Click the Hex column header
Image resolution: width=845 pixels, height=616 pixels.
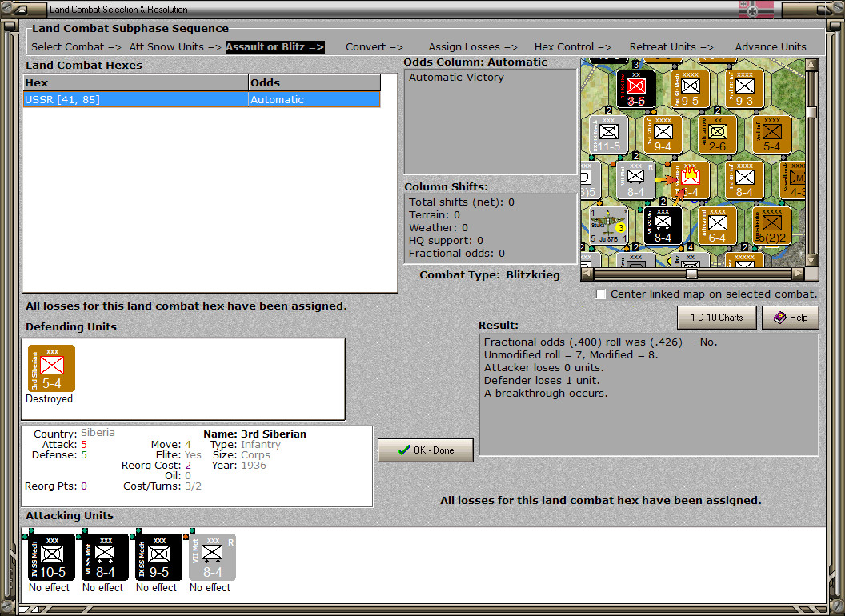(x=136, y=83)
